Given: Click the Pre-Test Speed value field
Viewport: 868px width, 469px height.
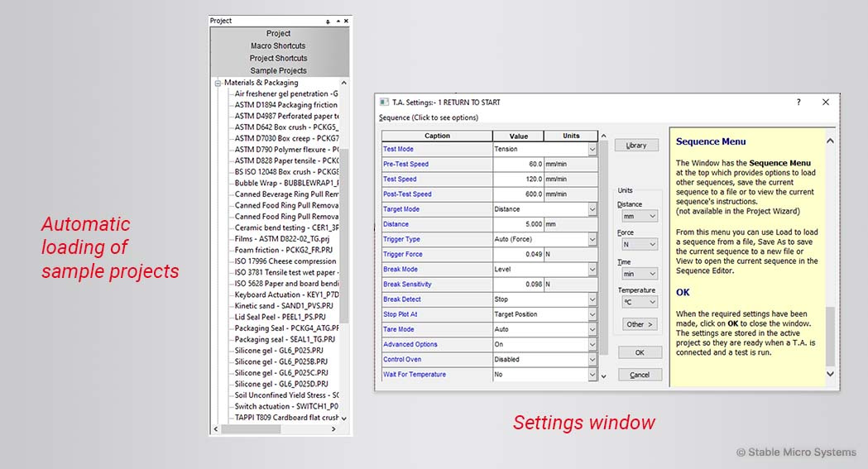Looking at the screenshot, I should tap(518, 165).
